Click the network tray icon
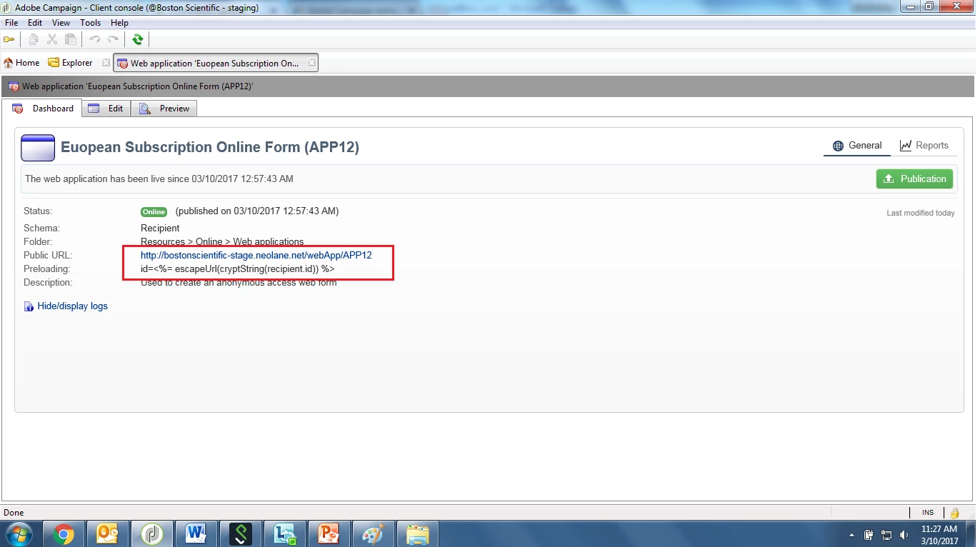 point(886,535)
